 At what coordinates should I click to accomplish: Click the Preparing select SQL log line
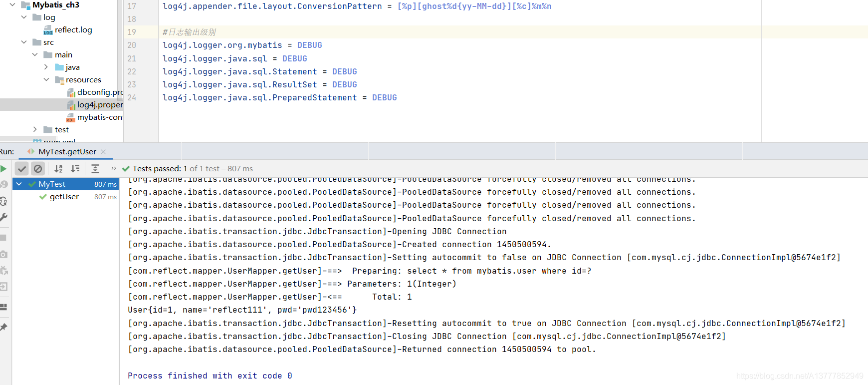[360, 271]
